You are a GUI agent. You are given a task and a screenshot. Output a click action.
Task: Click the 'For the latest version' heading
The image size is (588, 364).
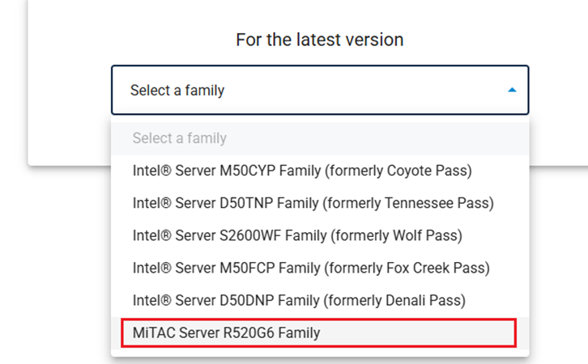(319, 40)
